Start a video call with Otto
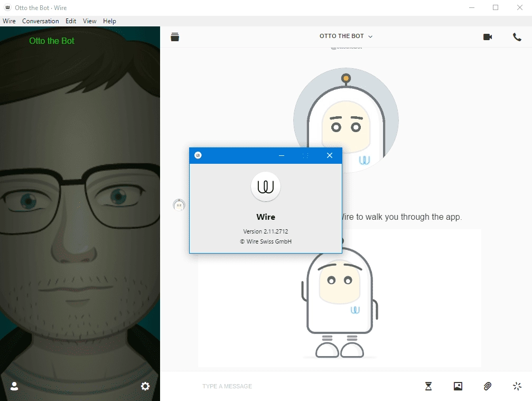 (x=488, y=36)
